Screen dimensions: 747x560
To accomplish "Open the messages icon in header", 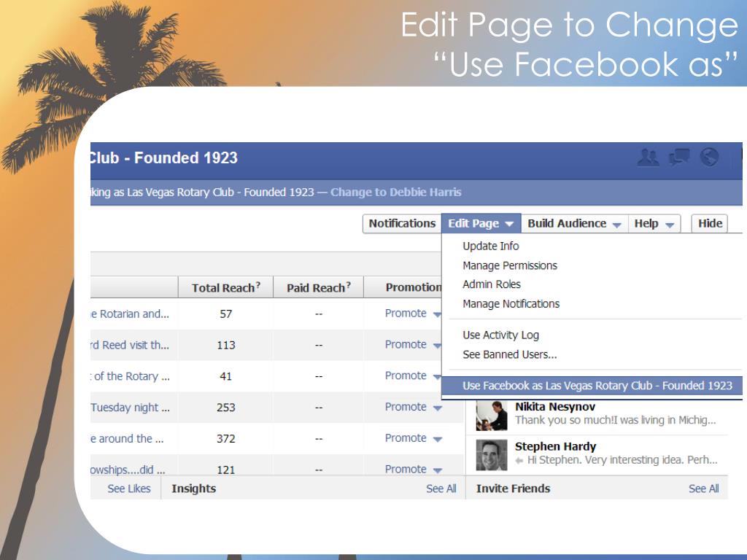I will pyautogui.click(x=679, y=157).
